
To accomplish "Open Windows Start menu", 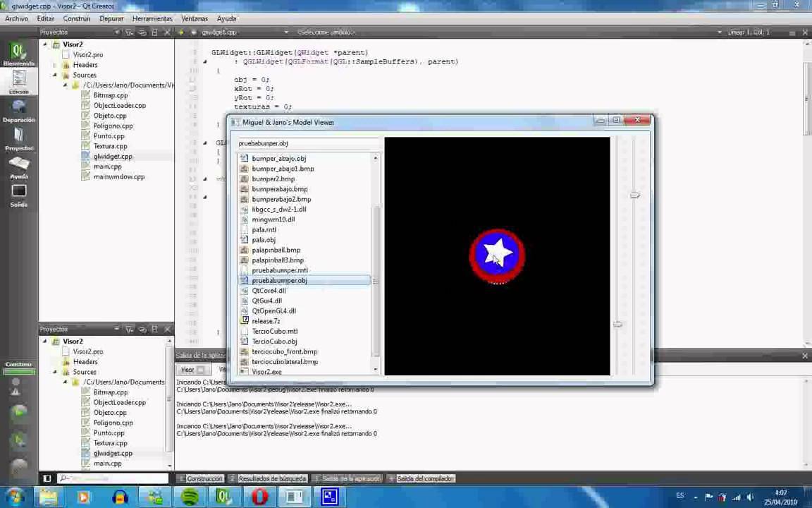I will tap(15, 497).
